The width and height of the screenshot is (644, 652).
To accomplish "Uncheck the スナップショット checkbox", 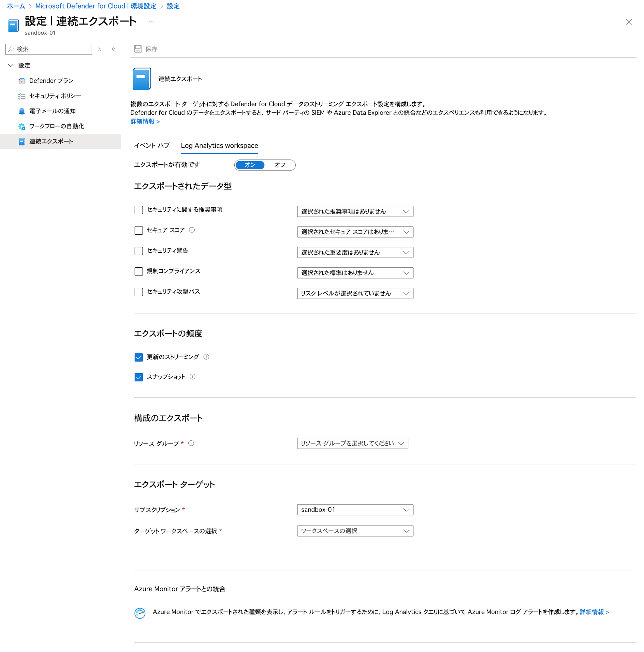I will 139,377.
